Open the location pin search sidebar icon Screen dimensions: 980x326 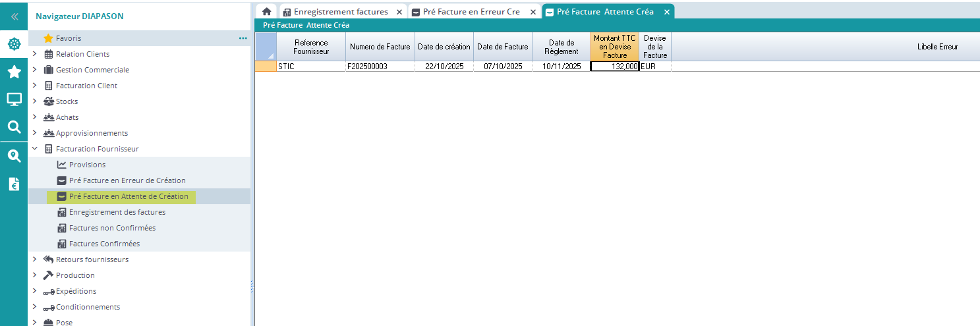pyautogui.click(x=14, y=156)
